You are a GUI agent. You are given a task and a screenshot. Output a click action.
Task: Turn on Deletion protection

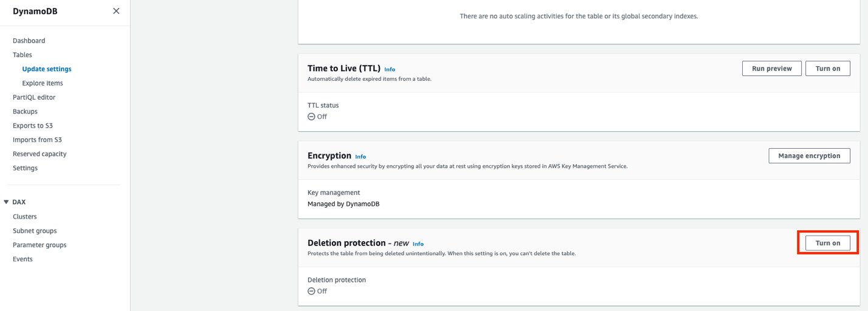coord(827,243)
